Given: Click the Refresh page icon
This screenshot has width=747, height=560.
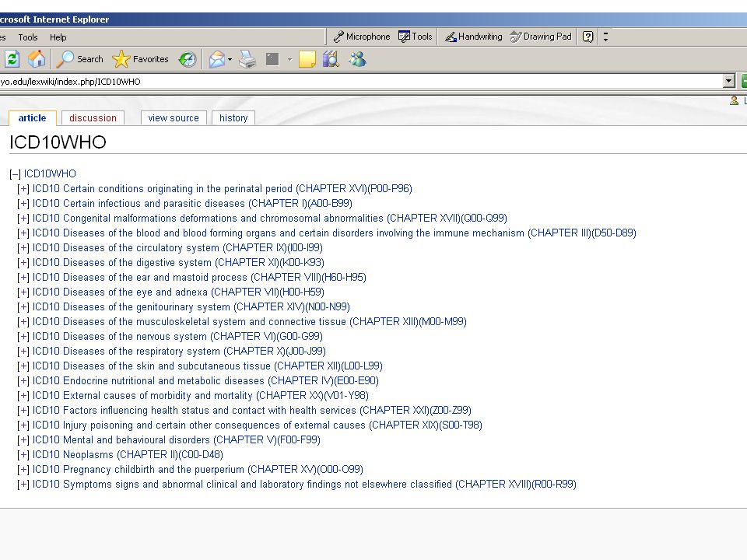Looking at the screenshot, I should coord(12,59).
